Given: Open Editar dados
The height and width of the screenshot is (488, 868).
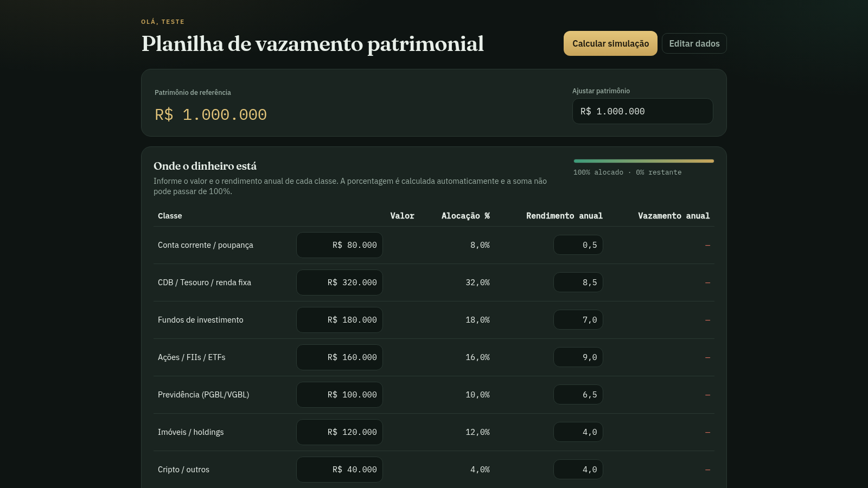Looking at the screenshot, I should (694, 43).
